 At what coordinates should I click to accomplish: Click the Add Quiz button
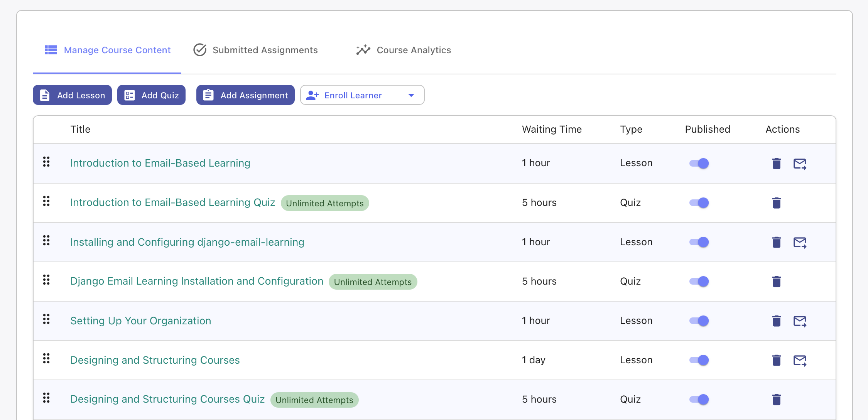pos(151,95)
